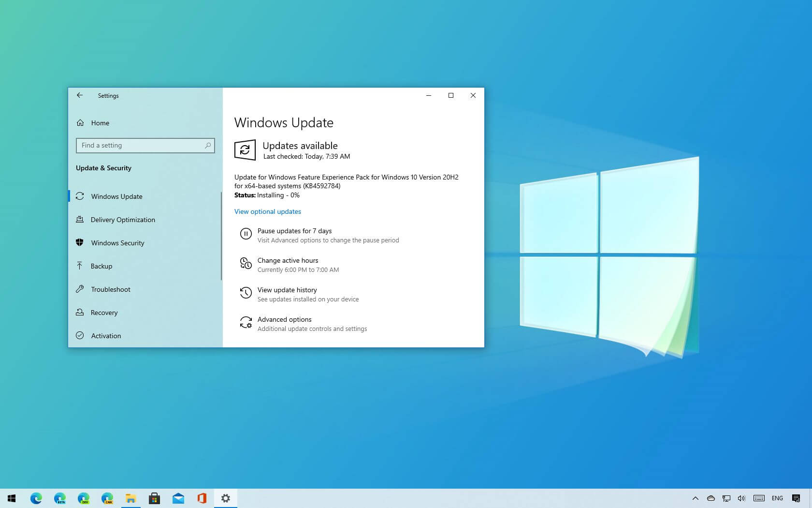The width and height of the screenshot is (812, 508).
Task: Click the OneDrive cloud tray icon
Action: point(711,498)
